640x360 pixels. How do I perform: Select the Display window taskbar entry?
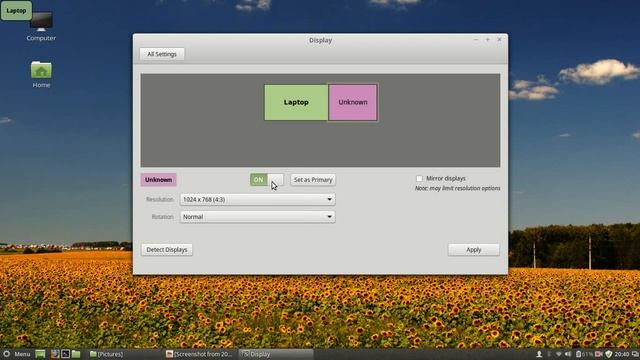pos(276,354)
